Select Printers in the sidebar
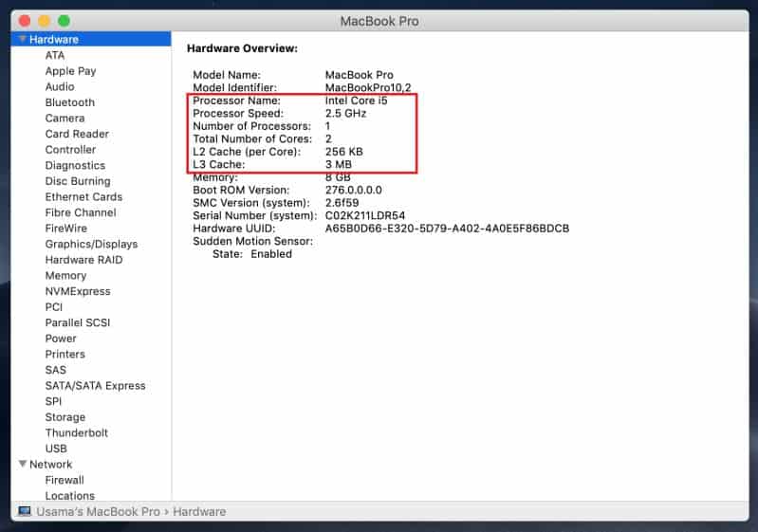Image resolution: width=758 pixels, height=532 pixels. (65, 354)
